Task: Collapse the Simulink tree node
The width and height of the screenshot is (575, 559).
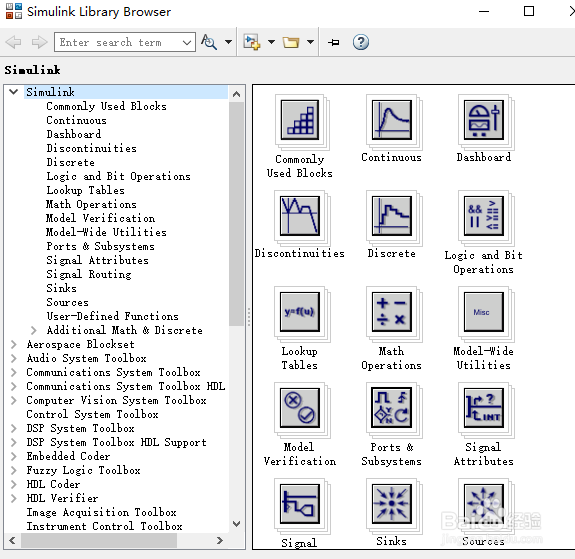Action: (x=14, y=92)
